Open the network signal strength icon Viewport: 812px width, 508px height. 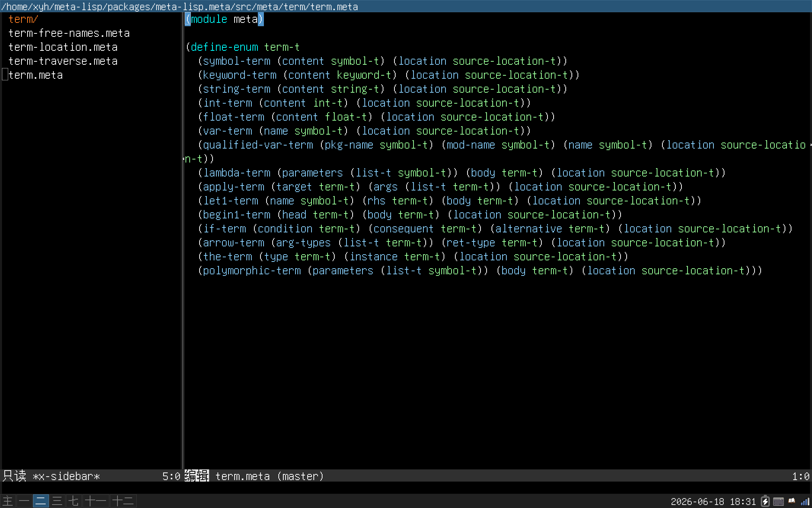[x=805, y=501]
